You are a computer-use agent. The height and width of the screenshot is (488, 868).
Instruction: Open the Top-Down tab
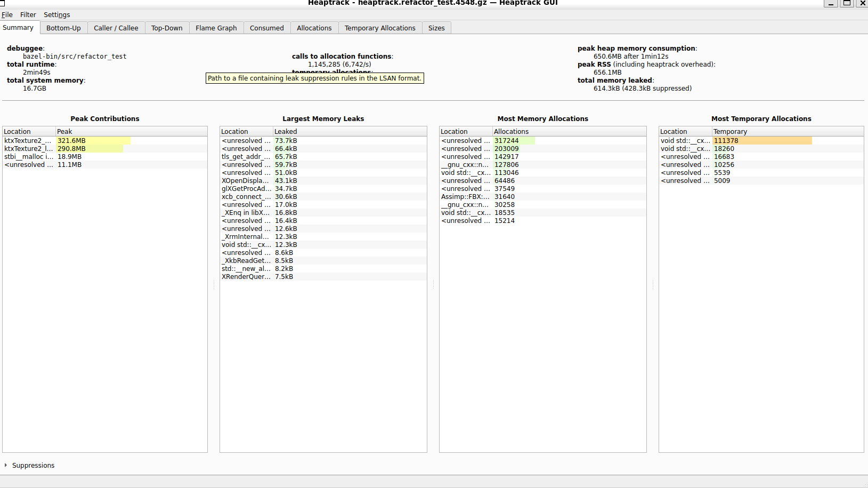(166, 28)
